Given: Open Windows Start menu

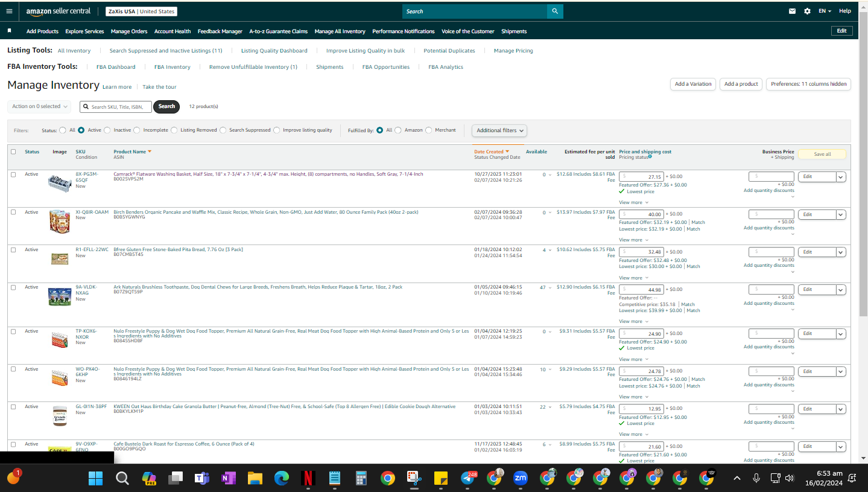Looking at the screenshot, I should pyautogui.click(x=95, y=479).
